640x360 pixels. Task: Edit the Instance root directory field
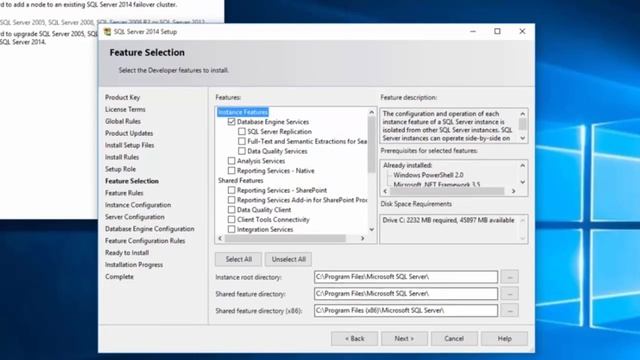[x=406, y=277]
